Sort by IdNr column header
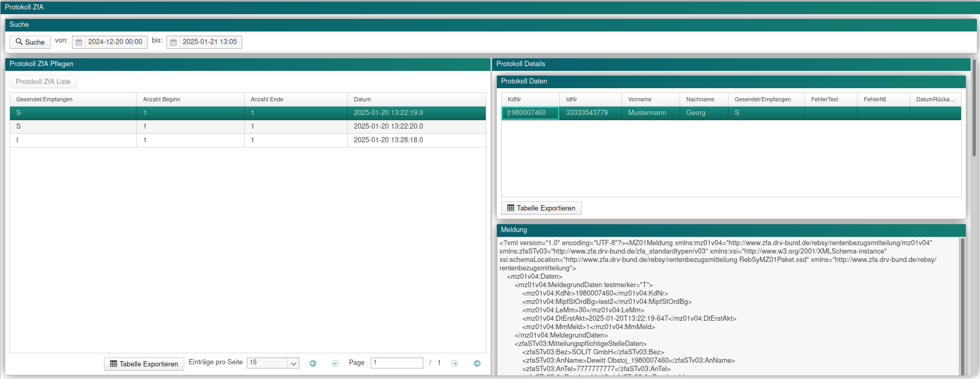The width and height of the screenshot is (980, 379). click(x=590, y=99)
